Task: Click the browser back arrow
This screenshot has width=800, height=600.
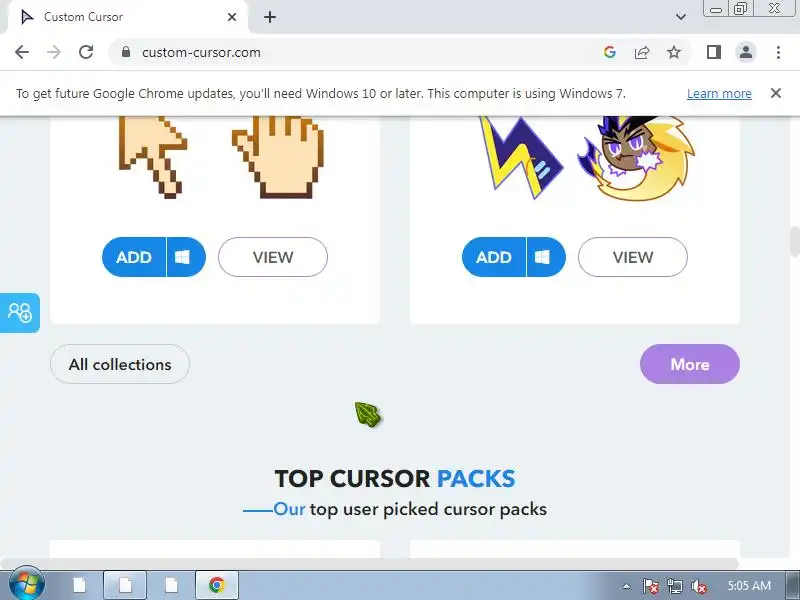Action: coord(22,52)
